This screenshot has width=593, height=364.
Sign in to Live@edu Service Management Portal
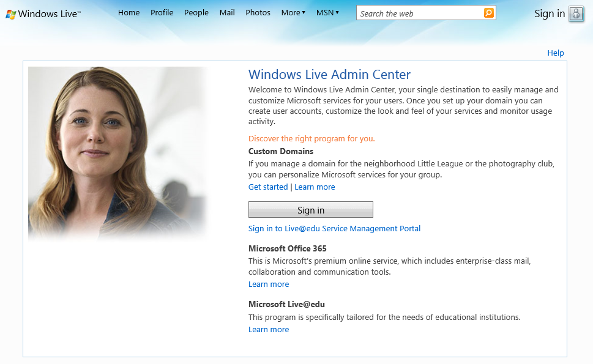[334, 228]
